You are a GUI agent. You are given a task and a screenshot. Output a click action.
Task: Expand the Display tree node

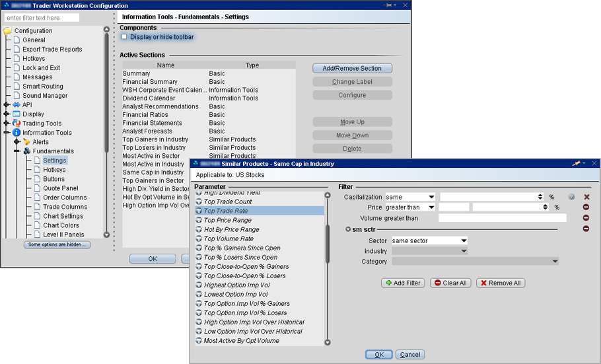[7, 114]
